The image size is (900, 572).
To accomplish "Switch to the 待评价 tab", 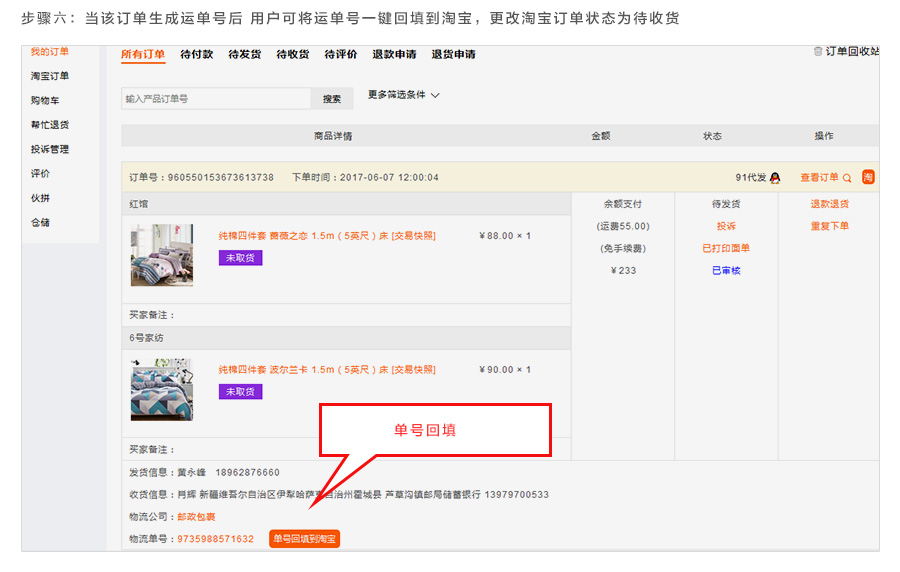I will (x=340, y=55).
